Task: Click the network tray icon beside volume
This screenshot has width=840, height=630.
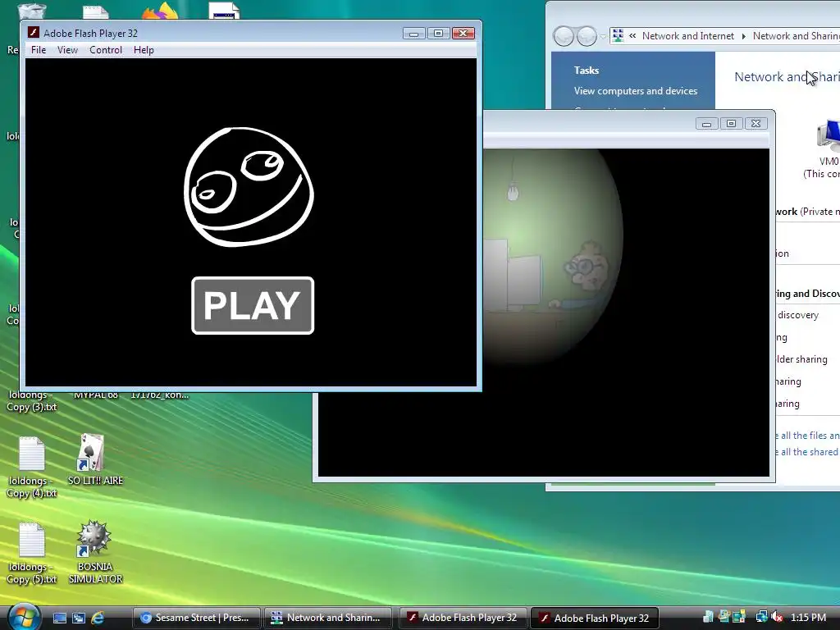Action: click(x=762, y=617)
